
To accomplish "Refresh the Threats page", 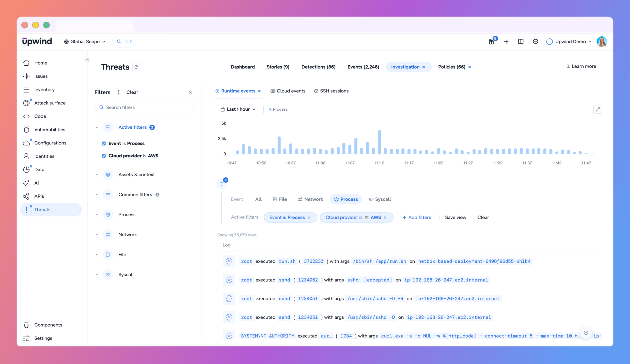I will coord(136,67).
